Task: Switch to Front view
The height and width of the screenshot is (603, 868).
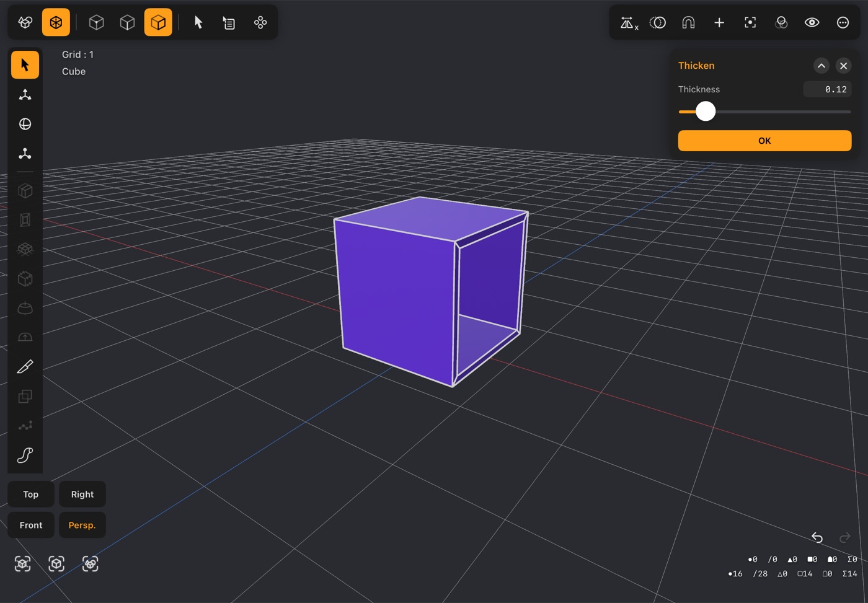Action: [31, 525]
